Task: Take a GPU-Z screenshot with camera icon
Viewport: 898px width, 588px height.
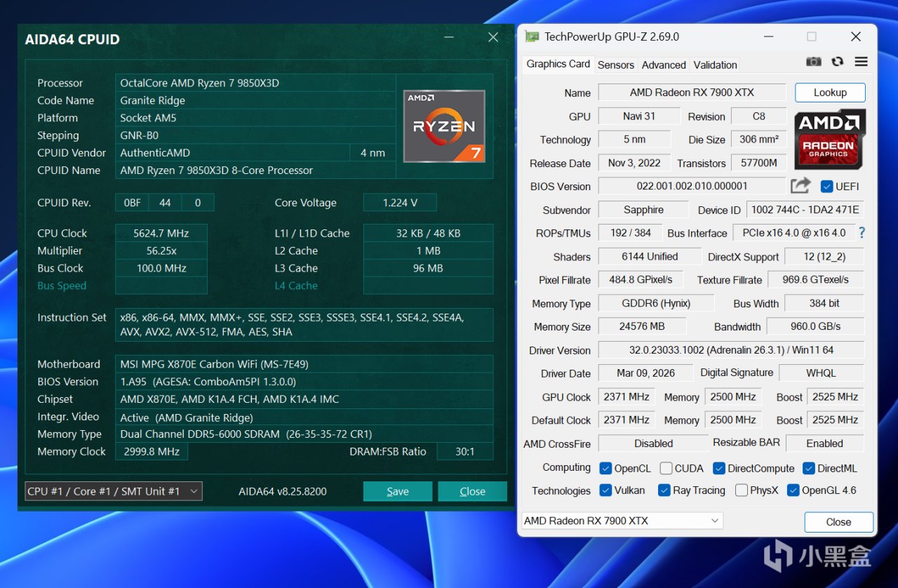Action: pyautogui.click(x=813, y=62)
